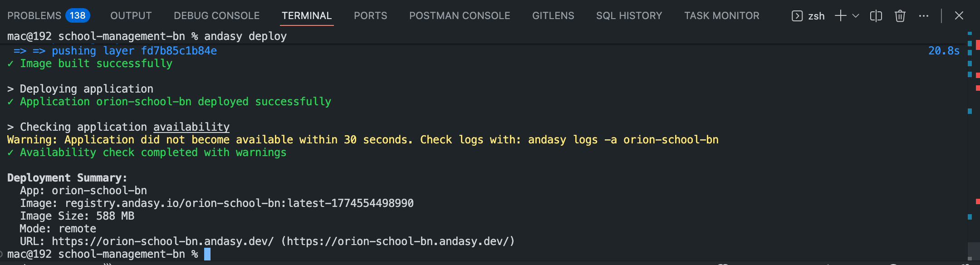
Task: Select the Debug Console tab
Action: pyautogui.click(x=216, y=16)
